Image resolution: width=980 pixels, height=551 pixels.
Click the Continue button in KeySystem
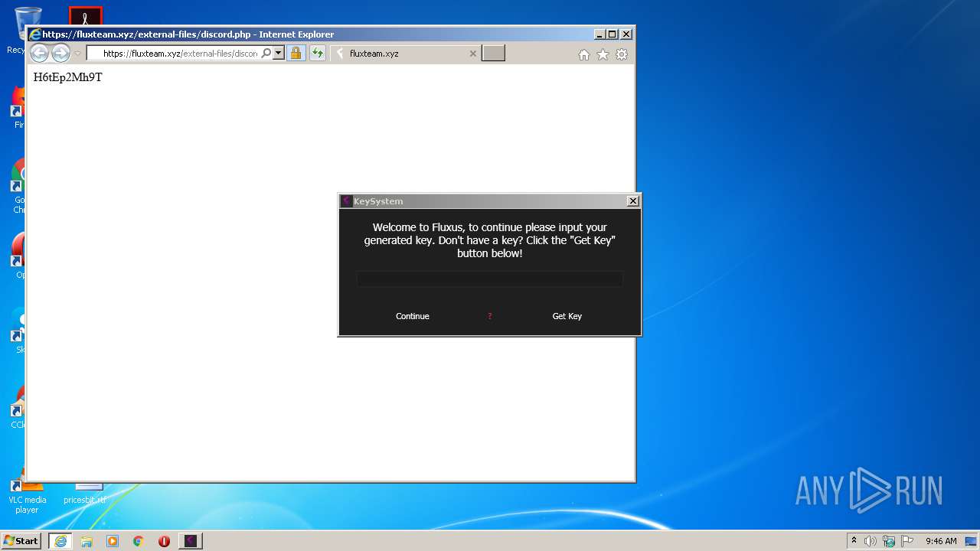click(x=413, y=316)
